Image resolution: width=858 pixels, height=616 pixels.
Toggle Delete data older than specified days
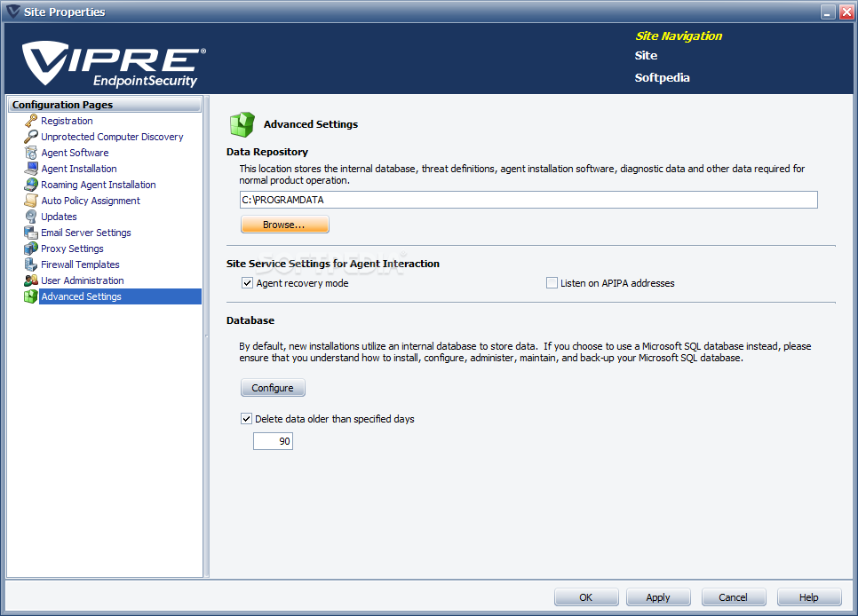coord(246,419)
